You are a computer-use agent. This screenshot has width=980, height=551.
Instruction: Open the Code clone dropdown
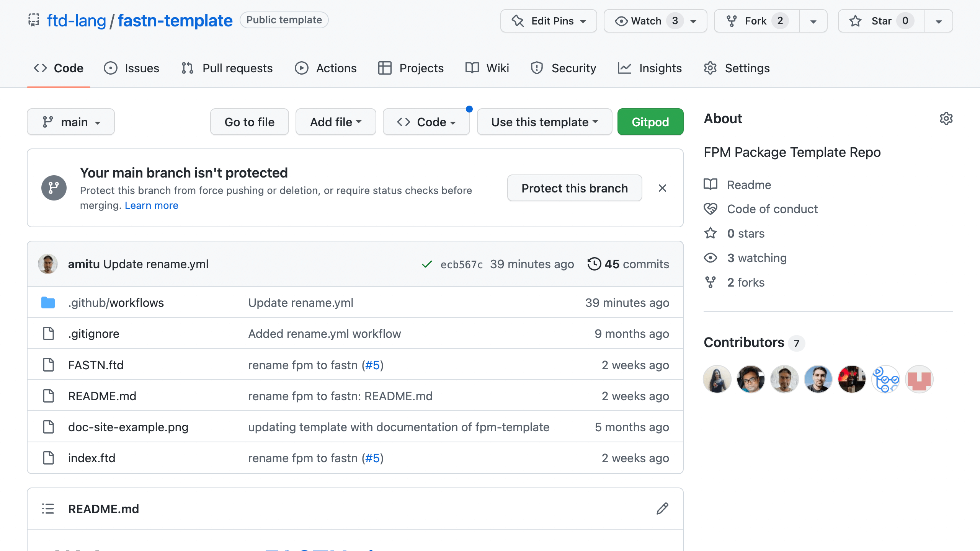pos(426,122)
